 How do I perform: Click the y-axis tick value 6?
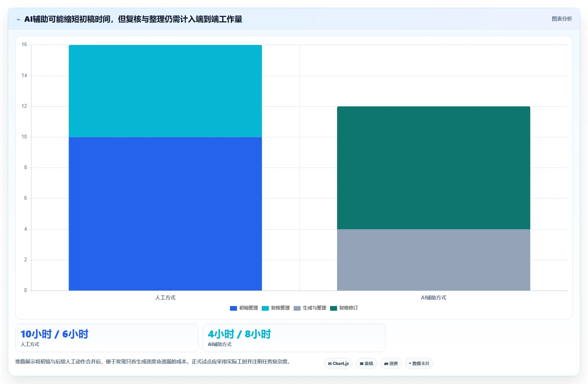pyautogui.click(x=26, y=198)
